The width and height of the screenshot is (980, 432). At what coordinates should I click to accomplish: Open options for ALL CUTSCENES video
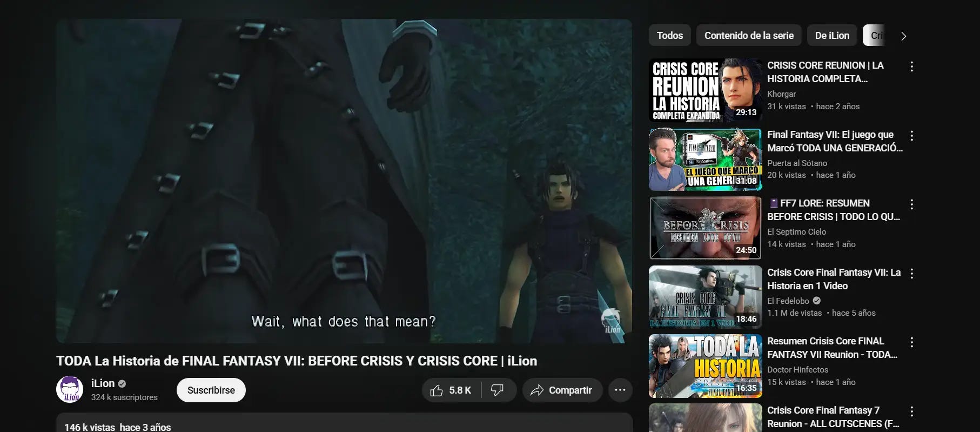[x=911, y=411]
